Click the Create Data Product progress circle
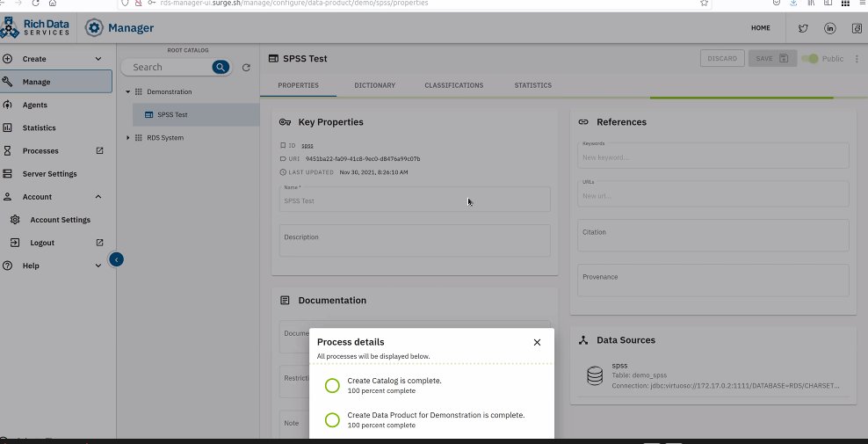Image resolution: width=868 pixels, height=444 pixels. pyautogui.click(x=332, y=419)
